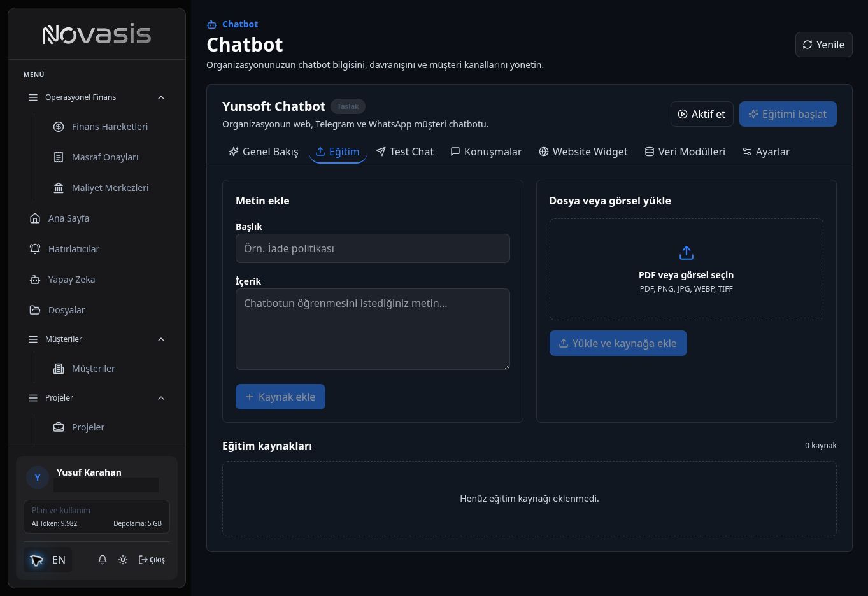868x596 pixels.
Task: Collapse the Projeler group chevron
Action: point(161,398)
